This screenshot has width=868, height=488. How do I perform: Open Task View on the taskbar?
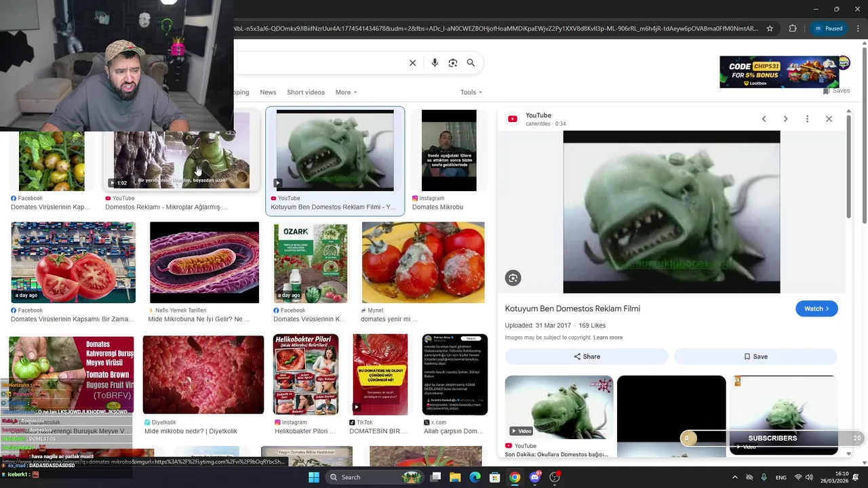[435, 477]
